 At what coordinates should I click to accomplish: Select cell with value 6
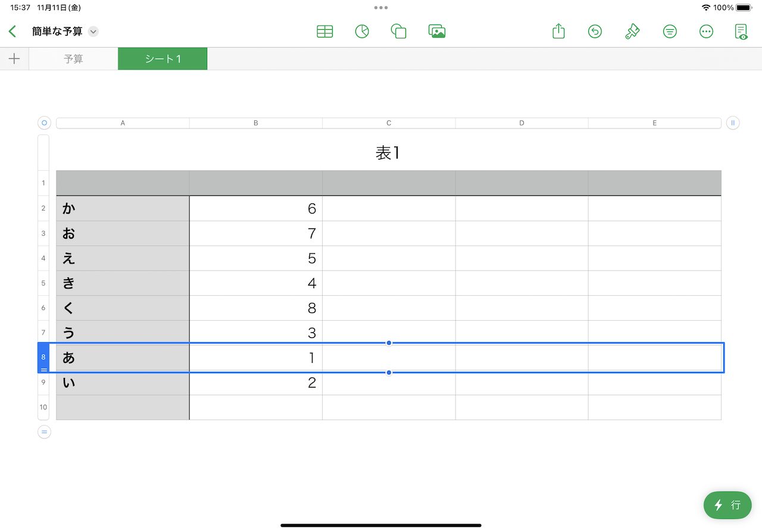[x=256, y=208]
